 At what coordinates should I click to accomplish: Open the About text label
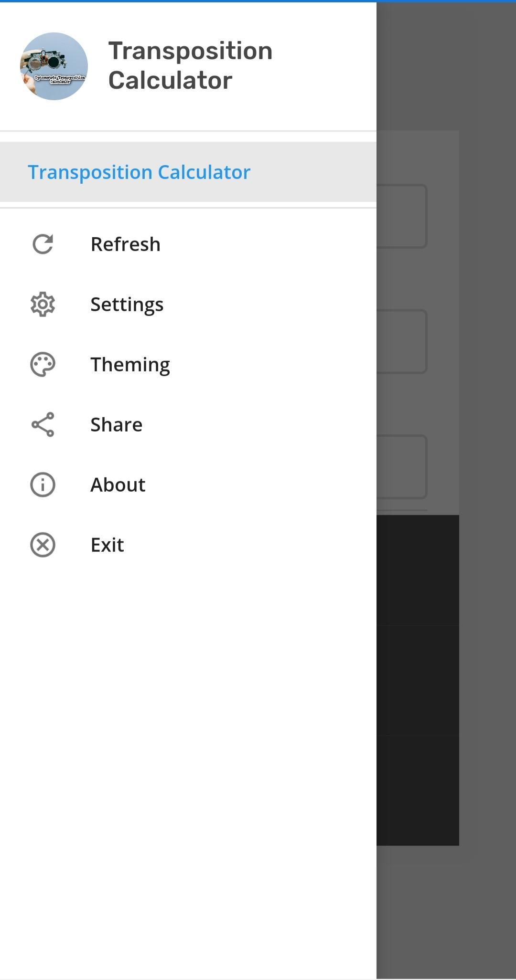pos(118,485)
